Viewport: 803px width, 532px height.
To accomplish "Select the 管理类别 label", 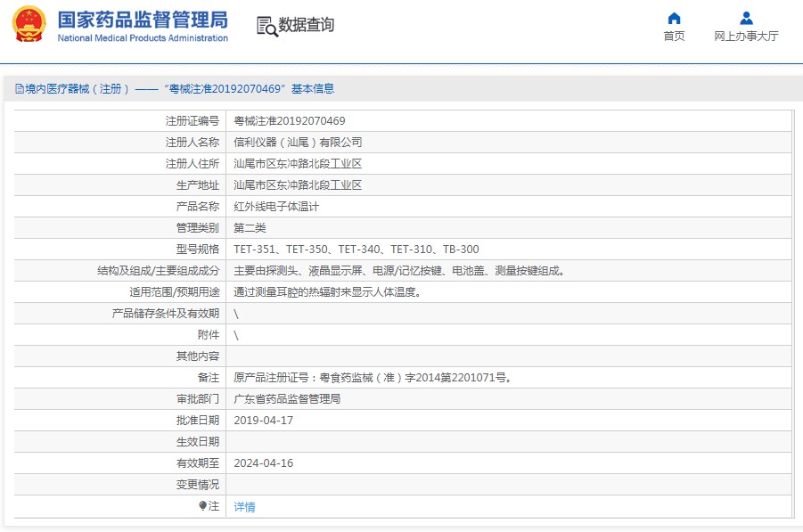I will click(x=198, y=228).
